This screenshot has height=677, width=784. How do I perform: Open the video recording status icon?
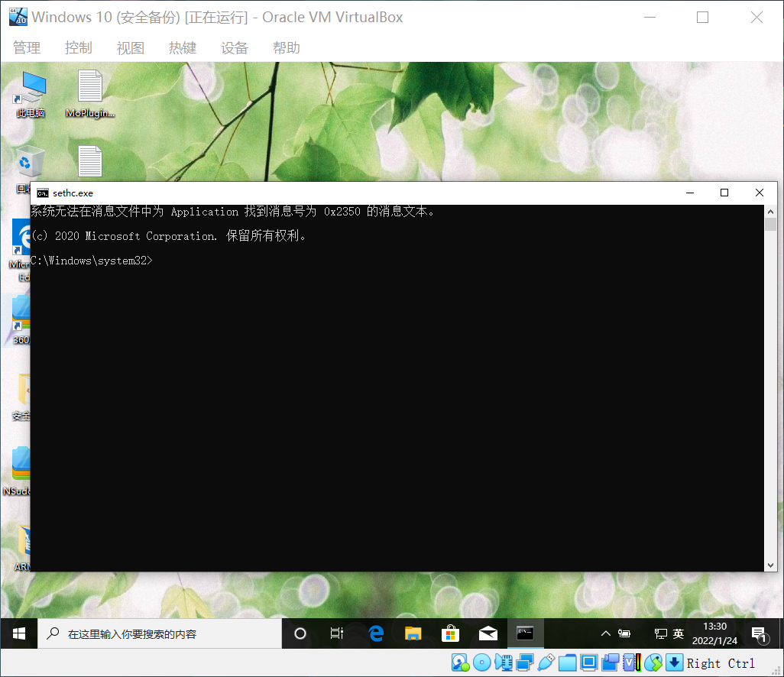coord(610,662)
